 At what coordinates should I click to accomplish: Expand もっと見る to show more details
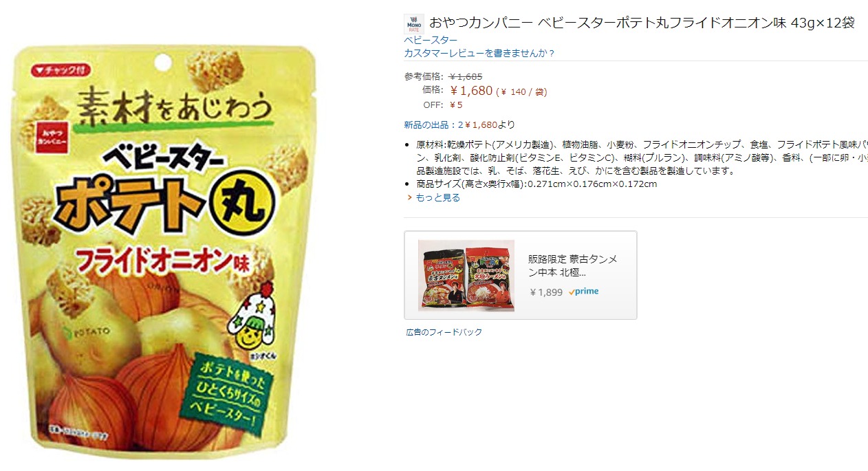(437, 197)
